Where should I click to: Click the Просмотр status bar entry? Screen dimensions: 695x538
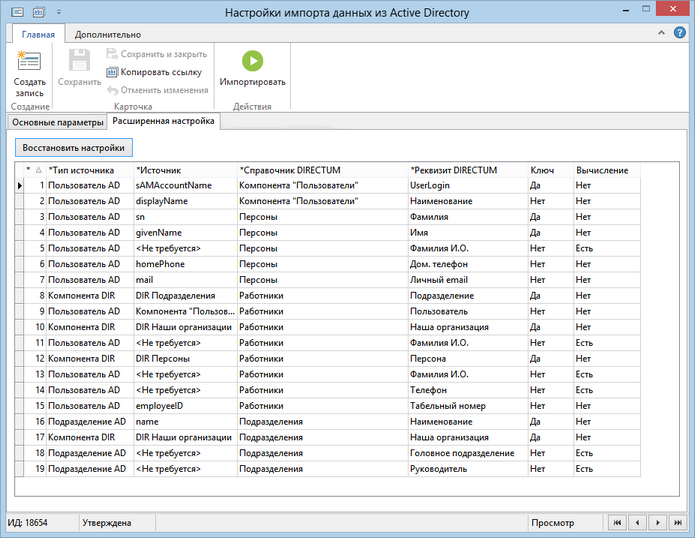tap(553, 523)
